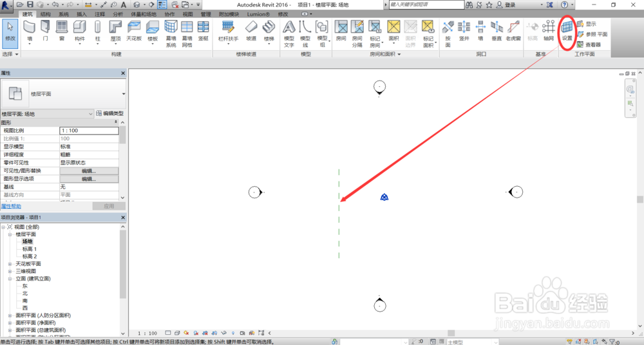Open the Lumion® ribbon tab
This screenshot has width=644, height=345.
(258, 14)
